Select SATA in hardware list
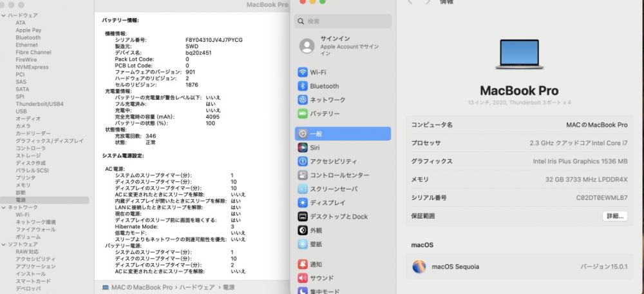The width and height of the screenshot is (644, 294). 22,89
